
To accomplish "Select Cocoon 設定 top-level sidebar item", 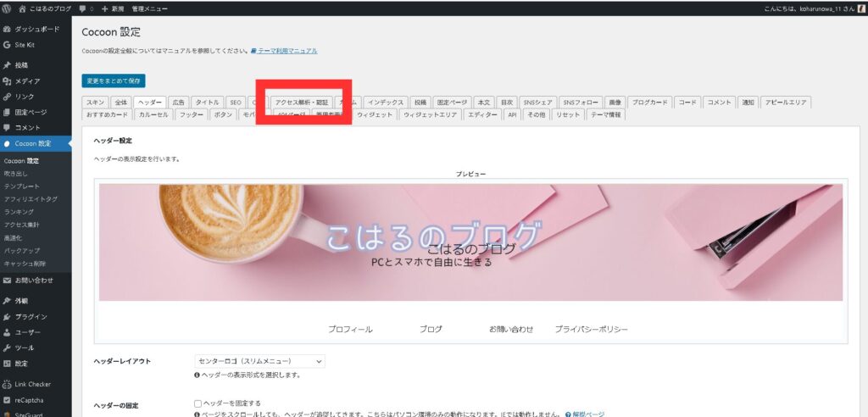I will (36, 143).
